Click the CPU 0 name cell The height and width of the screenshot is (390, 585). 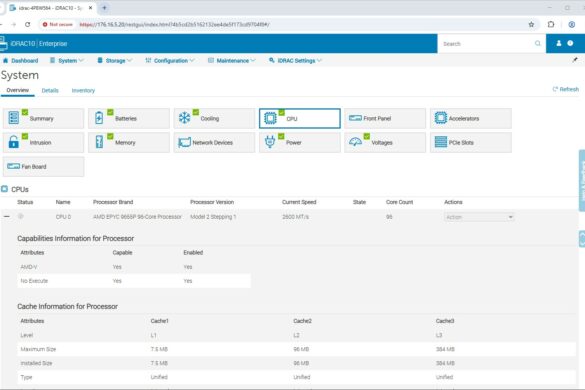(63, 217)
